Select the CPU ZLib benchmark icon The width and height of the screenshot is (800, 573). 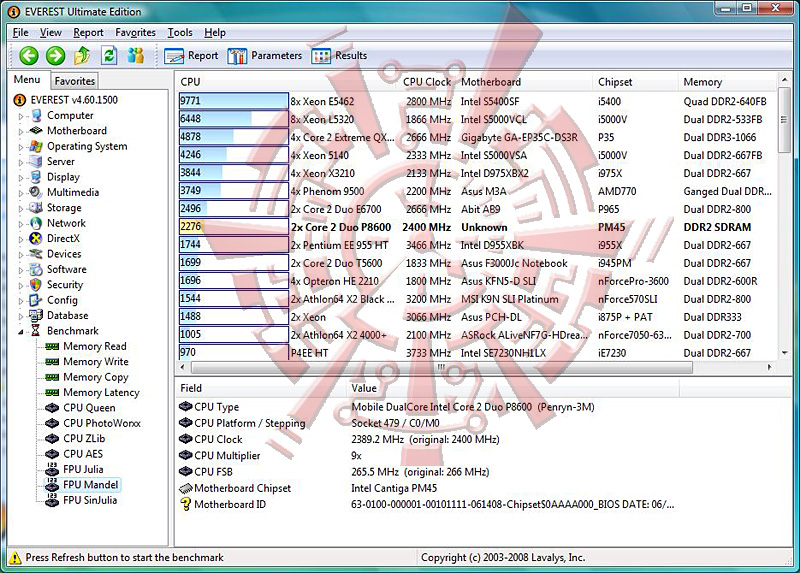click(x=52, y=438)
